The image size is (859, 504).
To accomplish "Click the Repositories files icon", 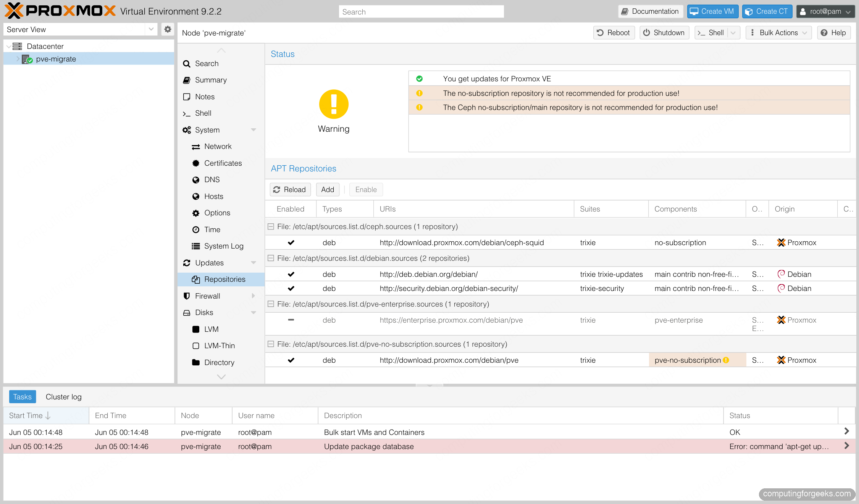I will click(x=196, y=279).
